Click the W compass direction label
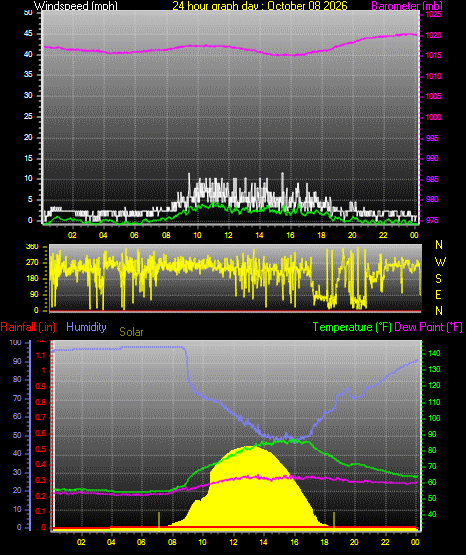The height and width of the screenshot is (555, 466). click(x=440, y=262)
